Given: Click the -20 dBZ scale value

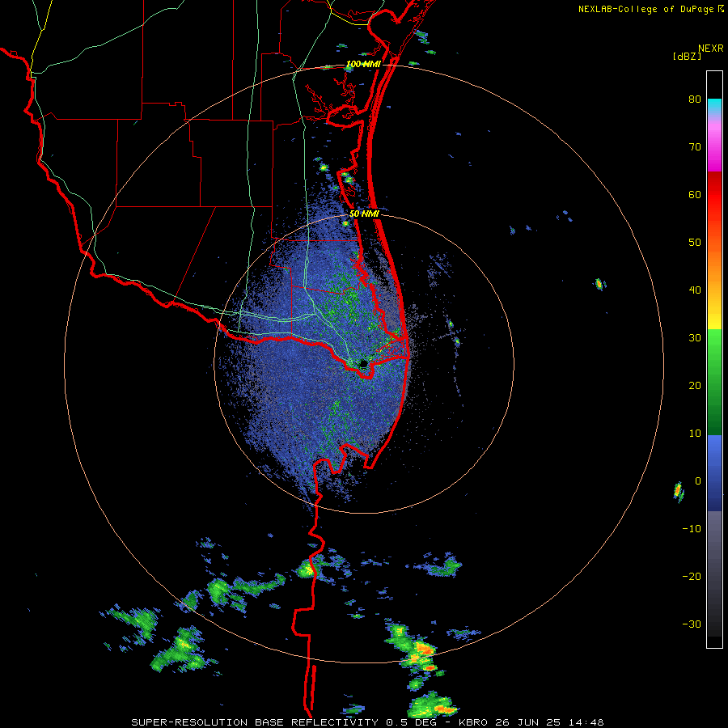Looking at the screenshot, I should pos(692,577).
